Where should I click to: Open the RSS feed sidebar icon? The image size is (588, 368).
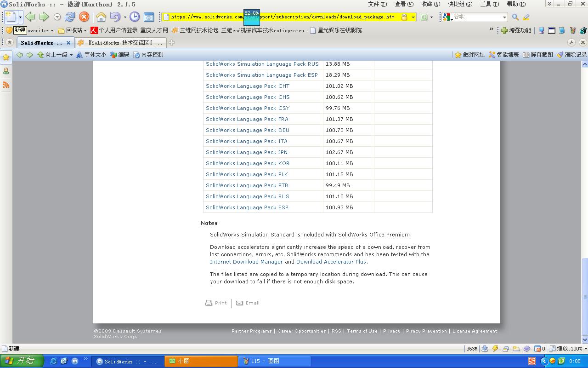pyautogui.click(x=6, y=85)
